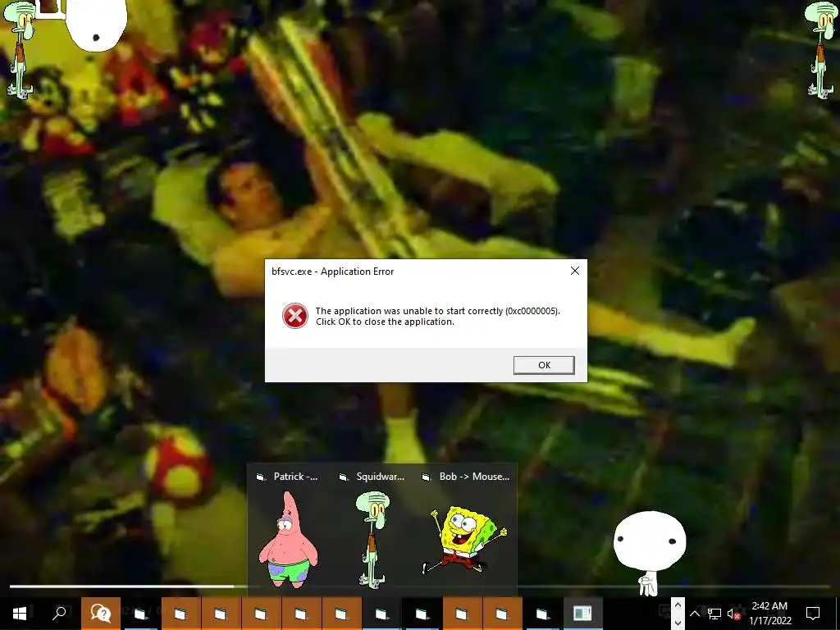Select the SpongeBob 'Bob -> Mouse' preview thumbnail
The width and height of the screenshot is (840, 630).
[x=466, y=540]
